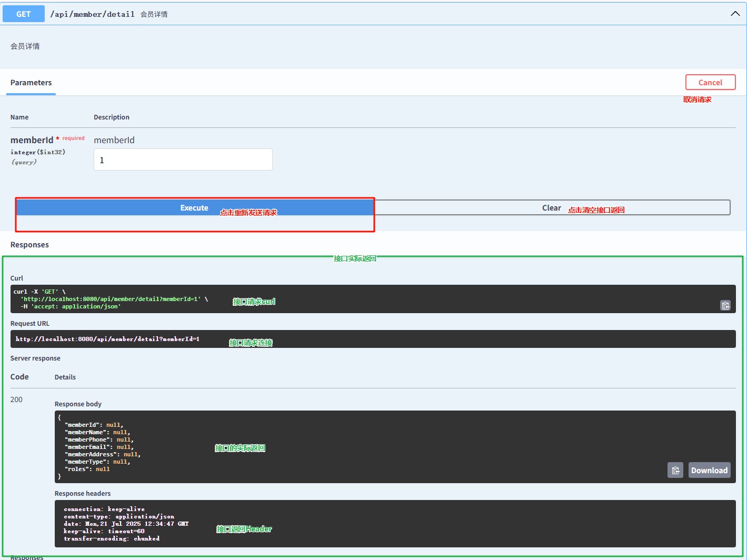Screen dimensions: 747x560
Task: Cancel the try-it-out request
Action: pos(710,82)
